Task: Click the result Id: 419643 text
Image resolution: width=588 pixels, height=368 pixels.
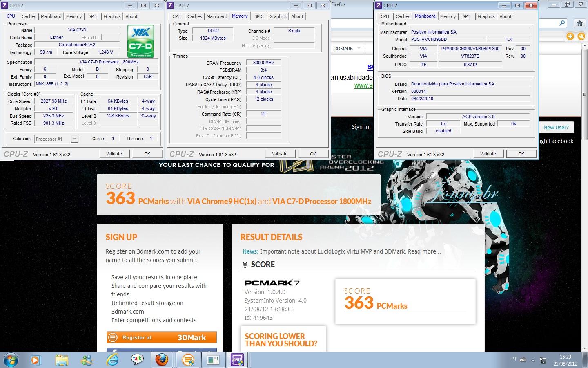Action: 258,318
